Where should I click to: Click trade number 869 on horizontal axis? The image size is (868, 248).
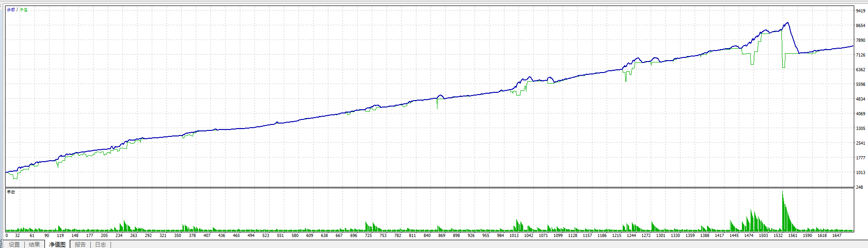click(442, 235)
